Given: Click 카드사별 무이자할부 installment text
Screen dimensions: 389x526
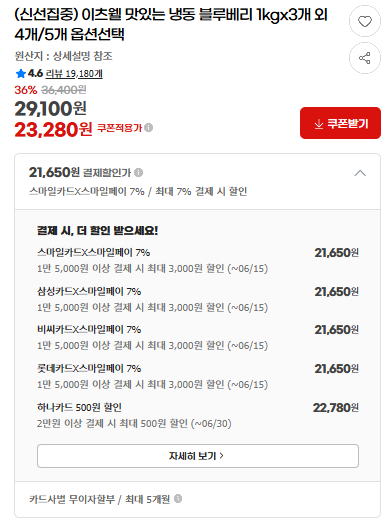Looking at the screenshot, I should [x=99, y=499].
